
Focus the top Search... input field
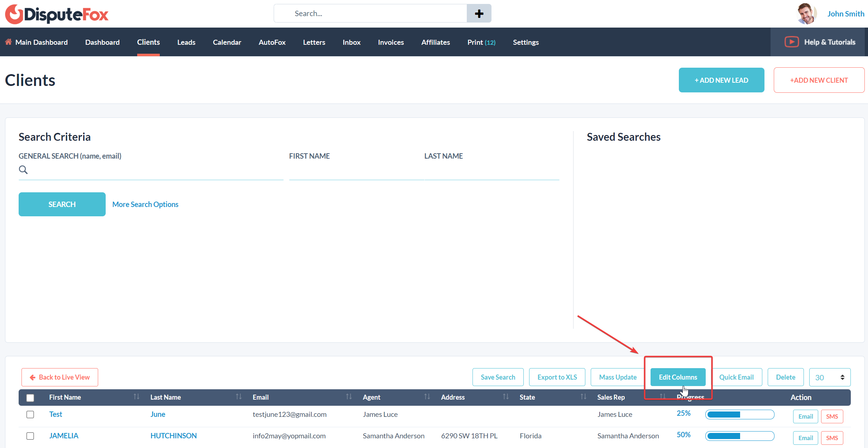click(370, 14)
